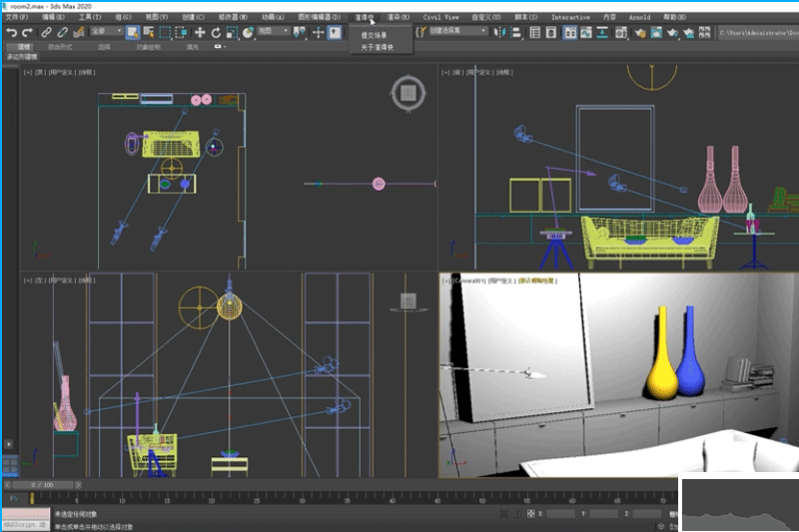This screenshot has height=532, width=799.
Task: Select the Link objects chain icon
Action: 47,32
